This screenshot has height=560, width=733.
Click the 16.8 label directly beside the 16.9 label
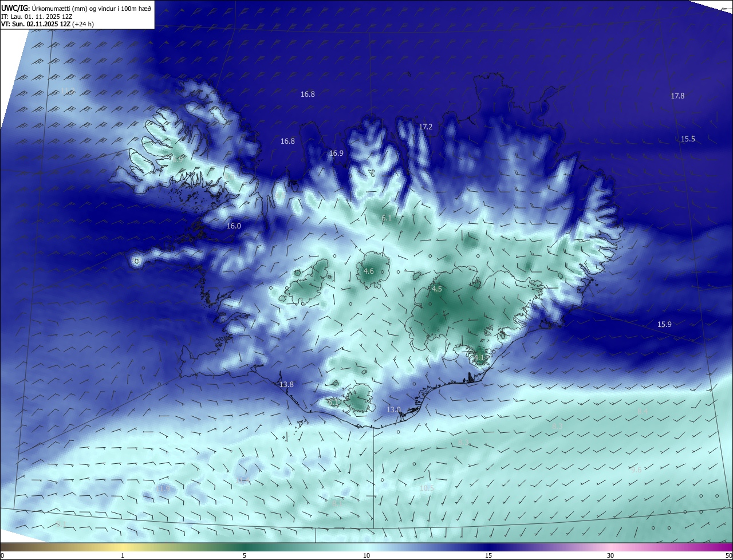click(x=287, y=141)
